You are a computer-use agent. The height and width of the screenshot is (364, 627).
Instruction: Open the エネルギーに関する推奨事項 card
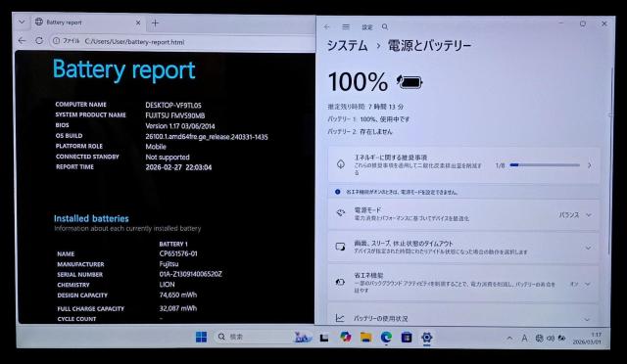tap(463, 164)
